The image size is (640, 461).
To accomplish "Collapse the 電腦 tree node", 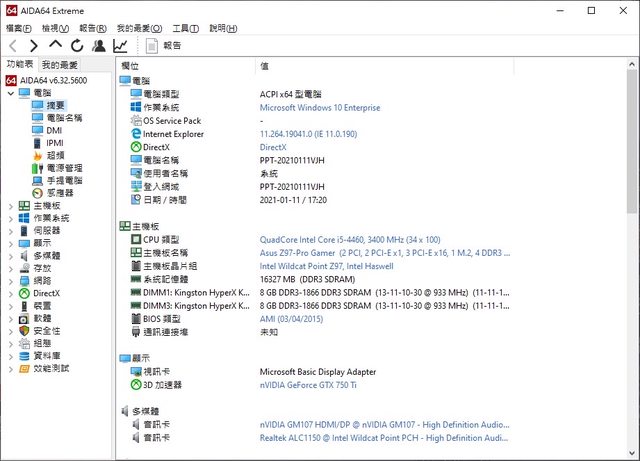I will point(11,93).
